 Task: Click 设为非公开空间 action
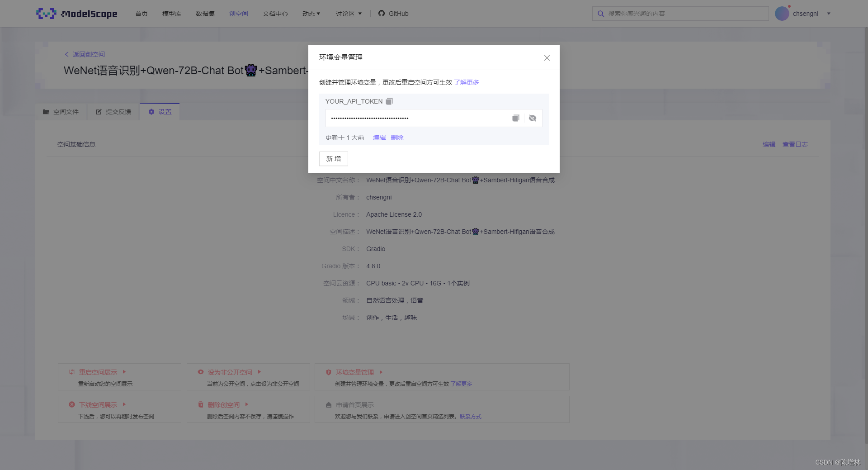(x=230, y=372)
